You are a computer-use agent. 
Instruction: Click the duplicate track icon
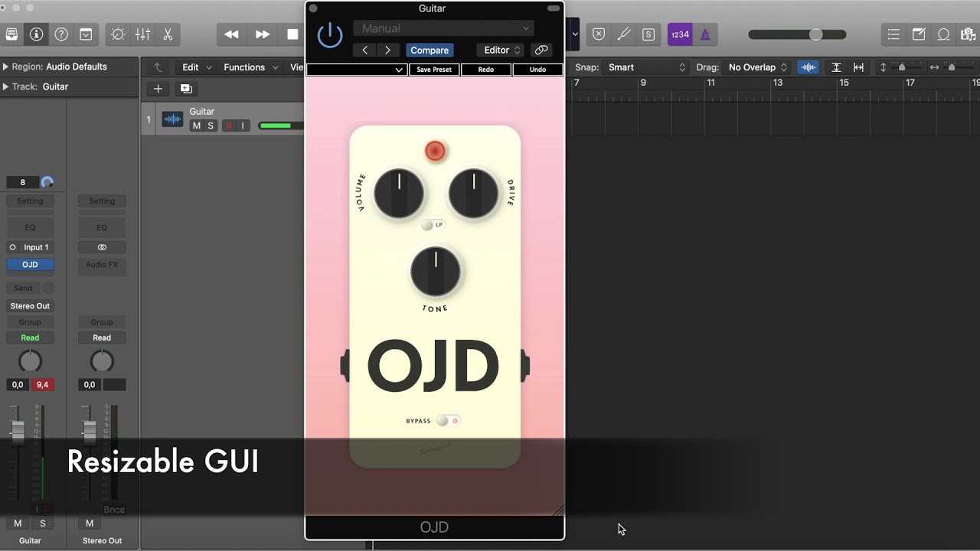pyautogui.click(x=186, y=89)
